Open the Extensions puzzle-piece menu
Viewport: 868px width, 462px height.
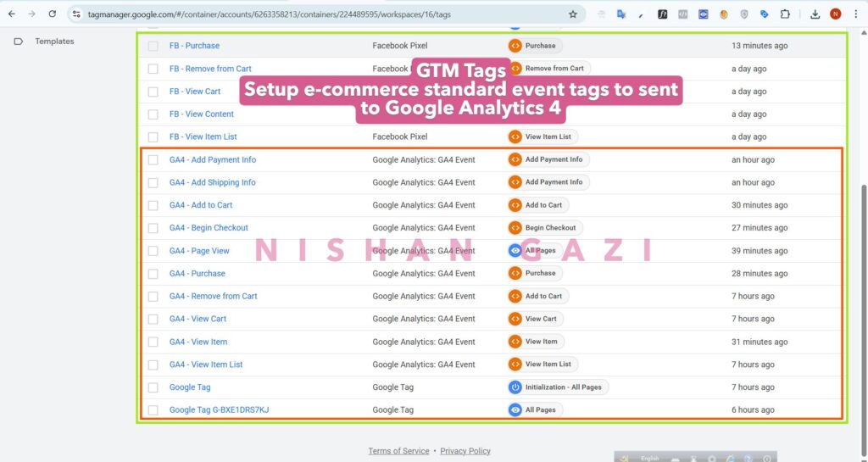(785, 14)
